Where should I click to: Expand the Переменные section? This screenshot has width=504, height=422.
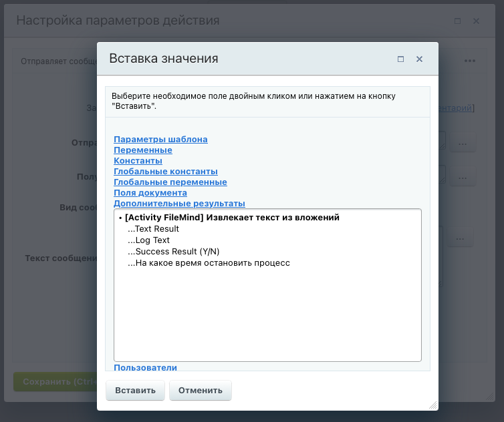[x=143, y=150]
